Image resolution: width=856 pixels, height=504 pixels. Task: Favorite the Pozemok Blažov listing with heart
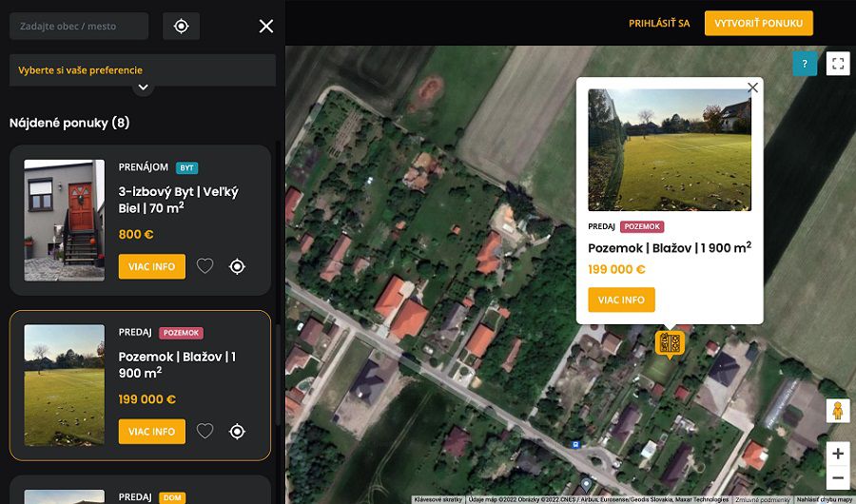tap(204, 432)
